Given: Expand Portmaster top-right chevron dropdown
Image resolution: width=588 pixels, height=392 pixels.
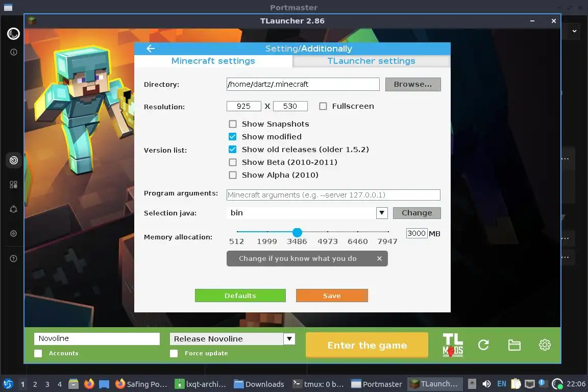Looking at the screenshot, I should tap(574, 31).
